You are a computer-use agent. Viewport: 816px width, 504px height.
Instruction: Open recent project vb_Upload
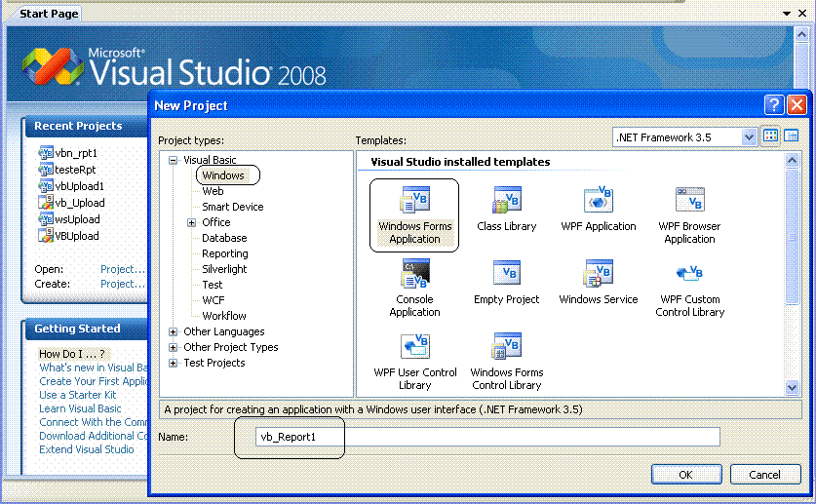pyautogui.click(x=71, y=203)
